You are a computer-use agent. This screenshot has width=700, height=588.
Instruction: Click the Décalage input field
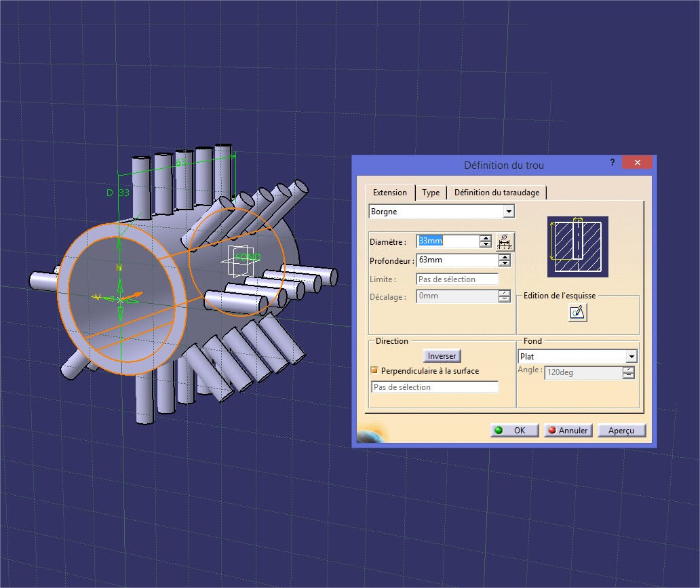(457, 296)
